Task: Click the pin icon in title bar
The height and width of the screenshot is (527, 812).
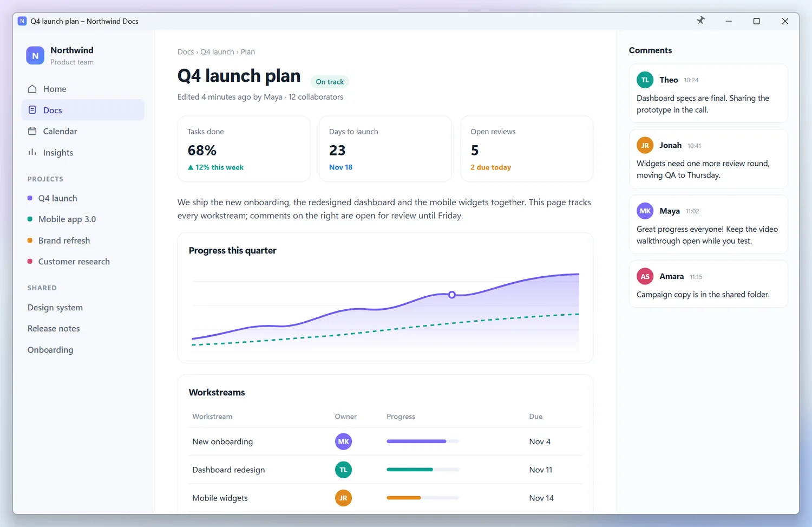Action: (x=700, y=21)
